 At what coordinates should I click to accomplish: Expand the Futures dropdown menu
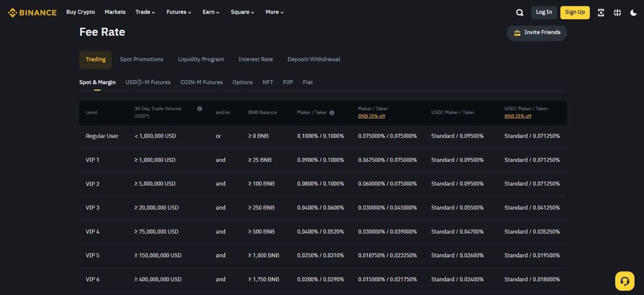pyautogui.click(x=179, y=12)
